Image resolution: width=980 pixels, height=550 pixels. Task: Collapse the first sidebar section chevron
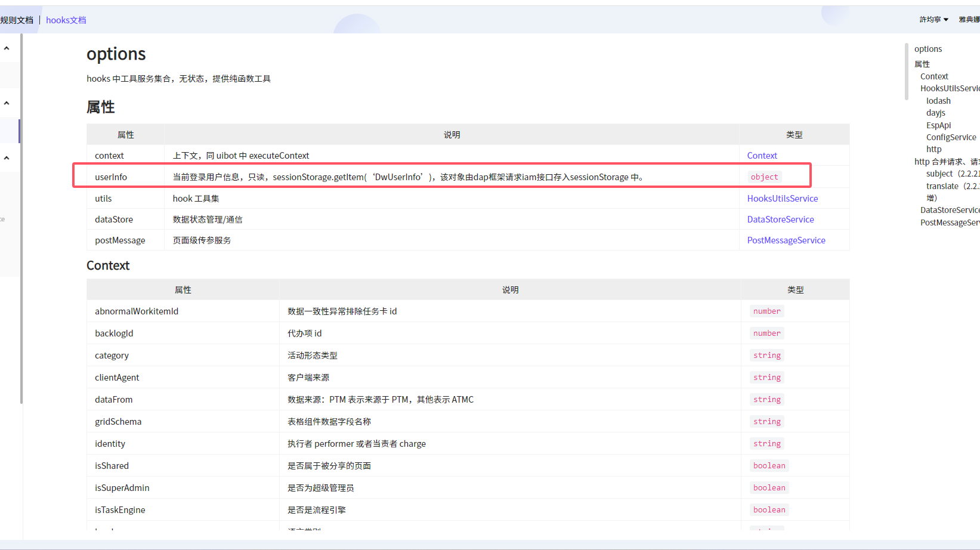point(7,48)
